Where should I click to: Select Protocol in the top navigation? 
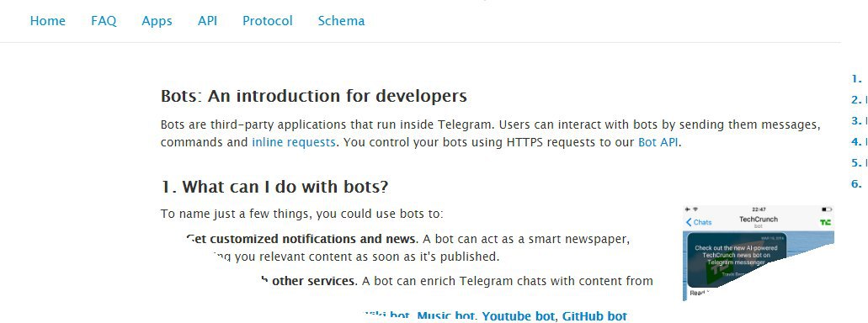(268, 21)
